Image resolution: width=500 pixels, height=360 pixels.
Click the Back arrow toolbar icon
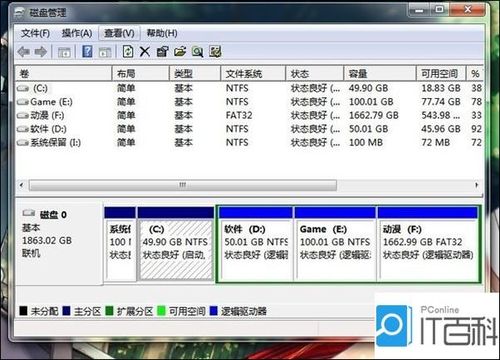[x=24, y=52]
